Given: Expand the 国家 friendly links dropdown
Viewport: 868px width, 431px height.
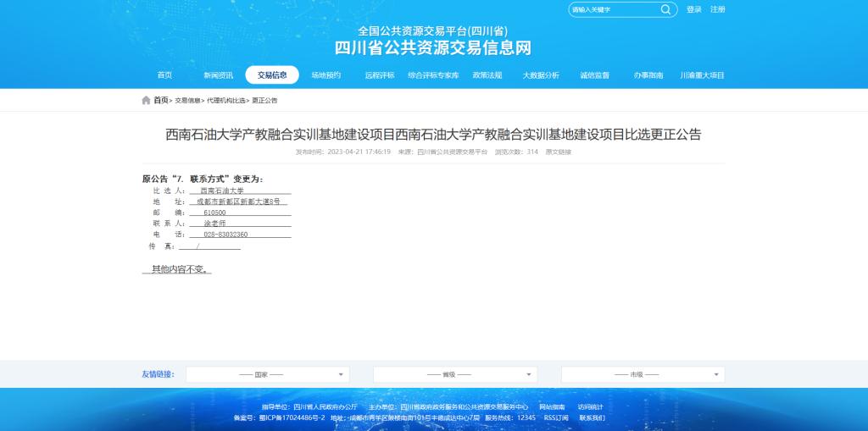Looking at the screenshot, I should pyautogui.click(x=267, y=374).
